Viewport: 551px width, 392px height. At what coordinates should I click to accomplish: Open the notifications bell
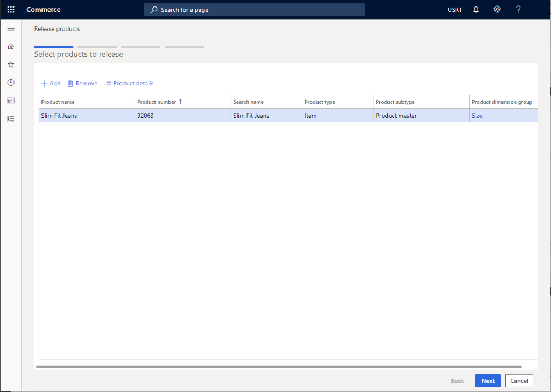(x=476, y=9)
